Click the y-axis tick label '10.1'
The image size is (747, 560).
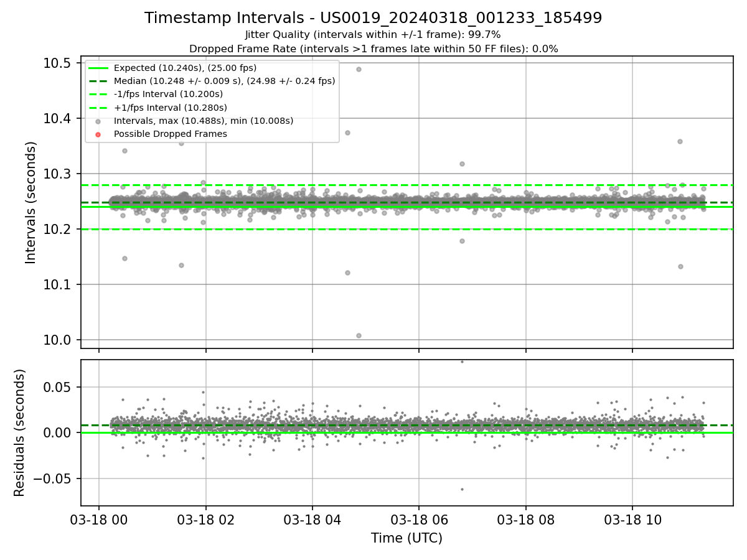click(57, 285)
